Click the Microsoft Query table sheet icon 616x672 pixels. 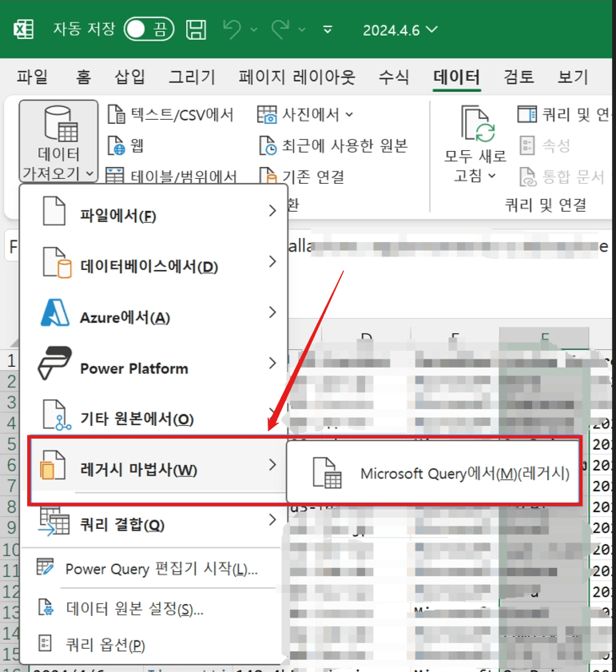pyautogui.click(x=328, y=473)
